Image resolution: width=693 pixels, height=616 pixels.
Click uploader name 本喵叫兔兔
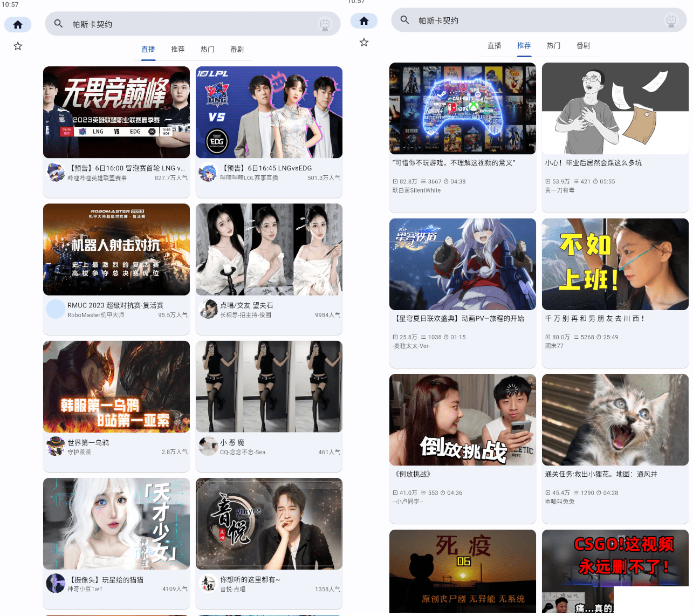(560, 501)
